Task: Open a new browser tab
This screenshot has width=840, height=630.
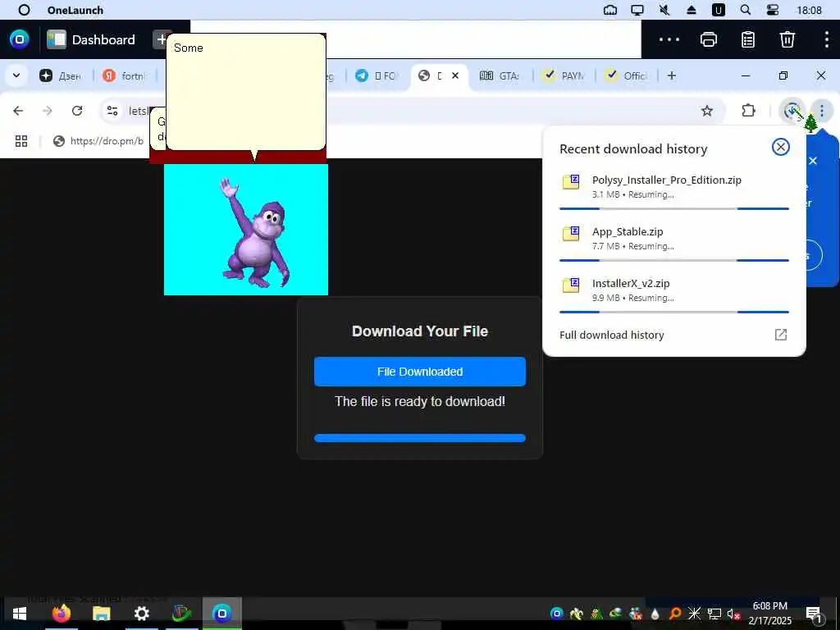Action: [671, 75]
